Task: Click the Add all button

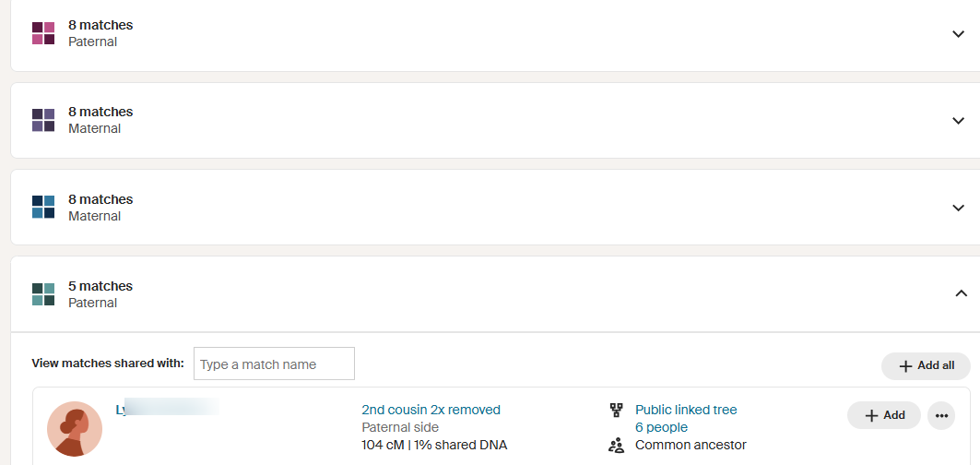Action: pos(926,366)
